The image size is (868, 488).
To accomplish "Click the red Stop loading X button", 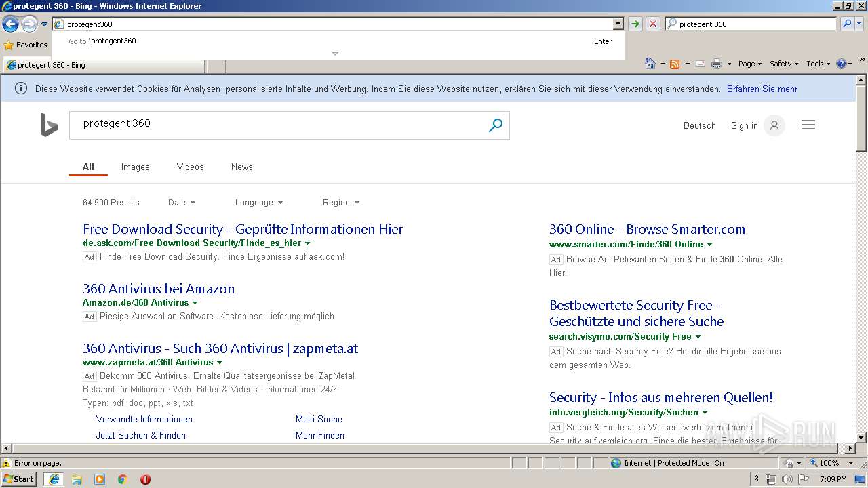I will [652, 24].
